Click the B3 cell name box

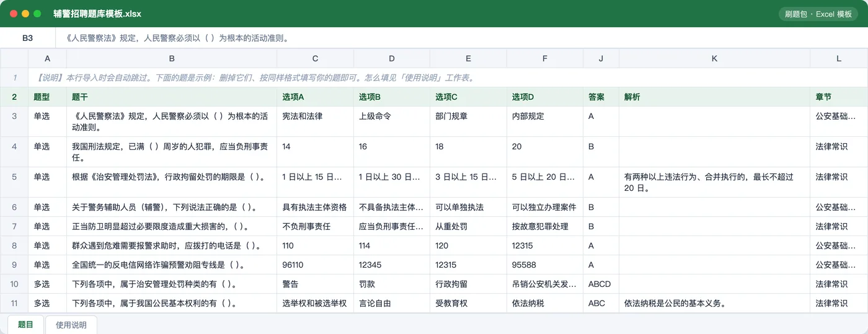[27, 38]
